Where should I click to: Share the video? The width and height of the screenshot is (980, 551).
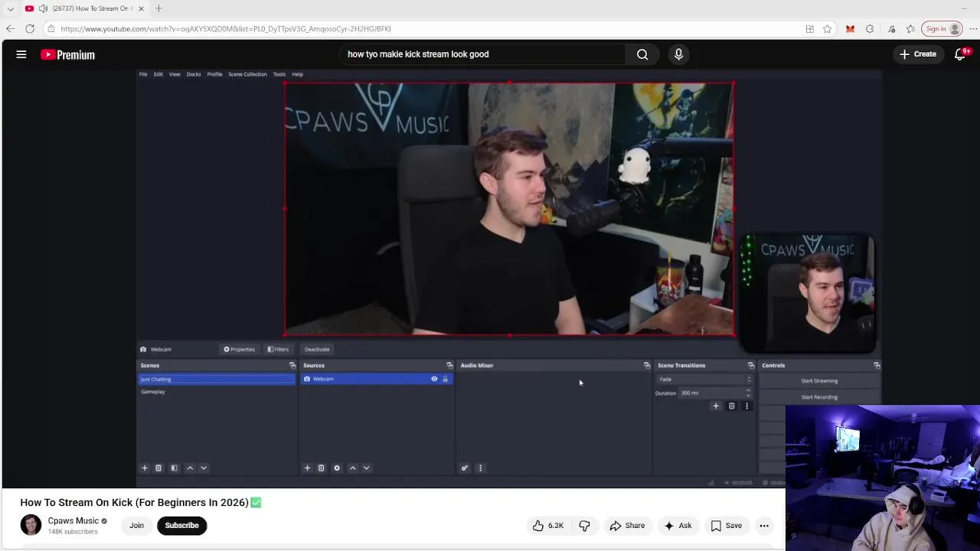point(627,526)
